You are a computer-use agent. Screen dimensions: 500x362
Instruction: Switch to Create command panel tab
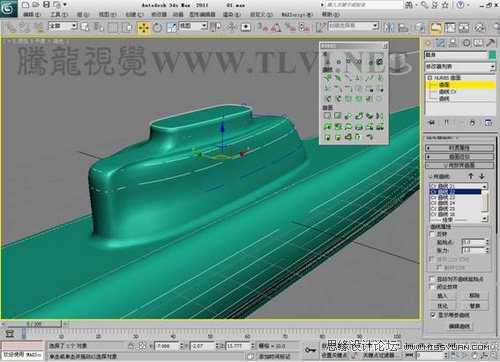point(428,43)
